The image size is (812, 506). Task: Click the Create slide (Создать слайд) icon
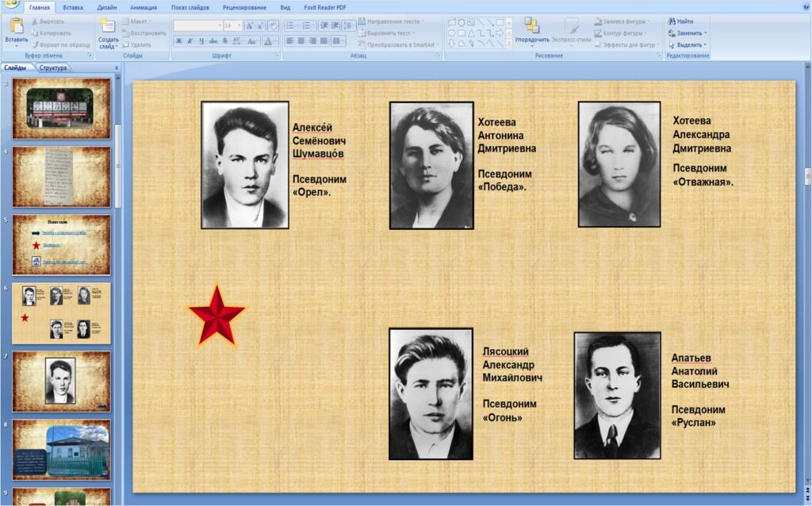pos(108,27)
